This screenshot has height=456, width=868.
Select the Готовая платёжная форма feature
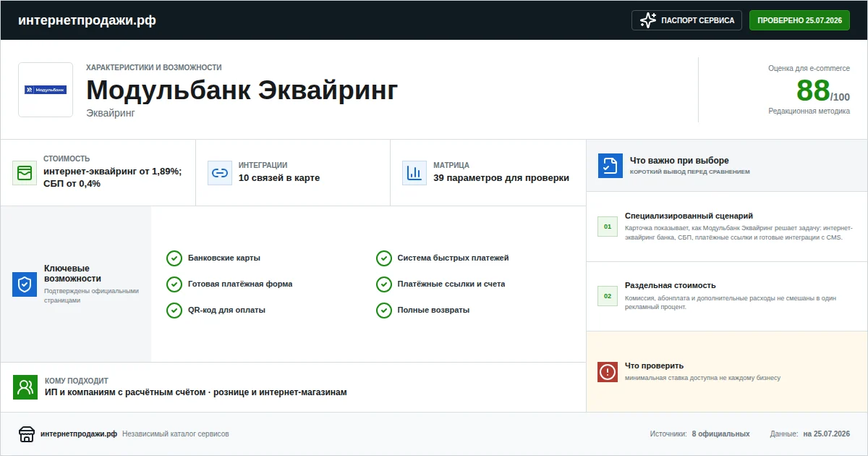coord(240,284)
